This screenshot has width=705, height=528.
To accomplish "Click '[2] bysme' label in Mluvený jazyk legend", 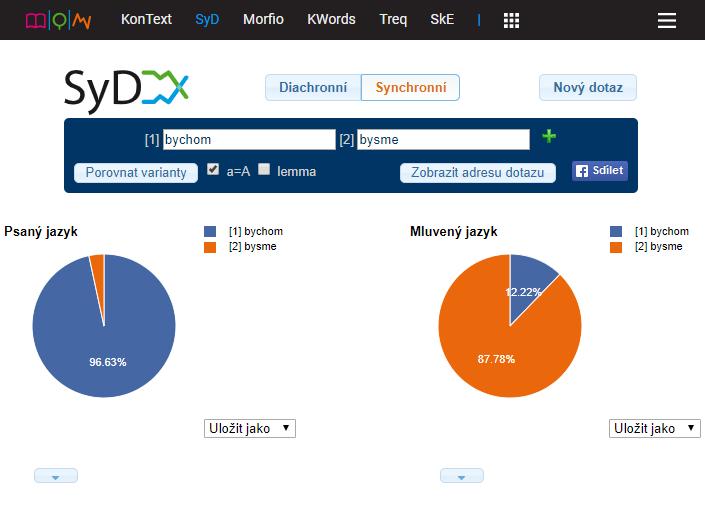I will 659,246.
